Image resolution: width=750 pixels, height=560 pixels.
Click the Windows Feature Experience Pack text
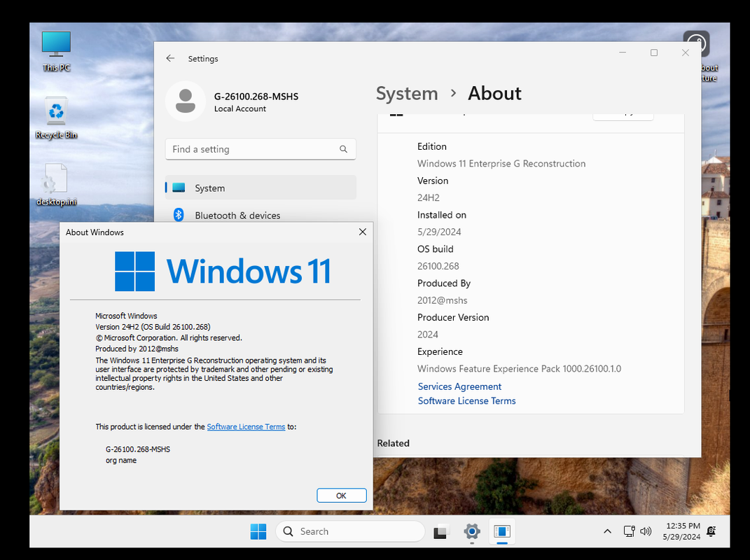pyautogui.click(x=519, y=369)
